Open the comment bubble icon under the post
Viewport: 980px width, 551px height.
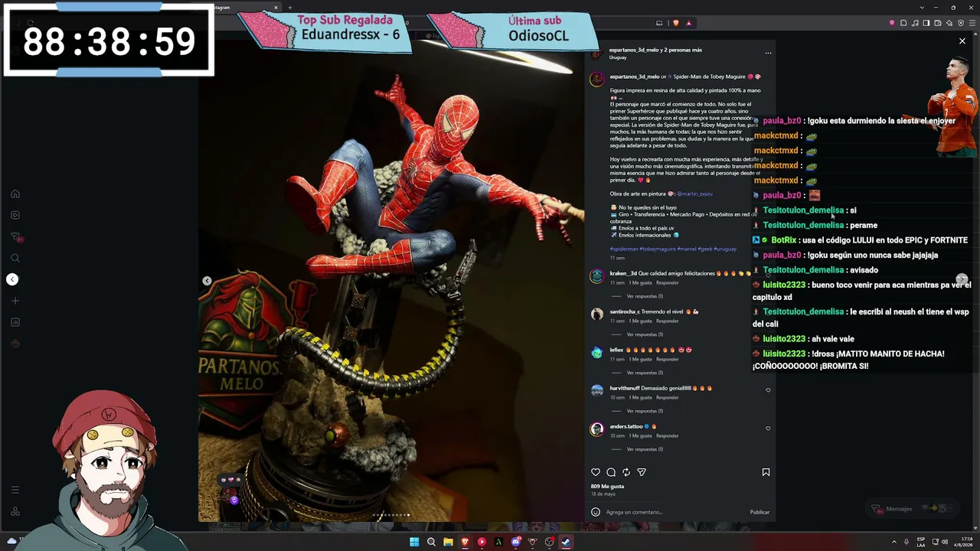[611, 472]
